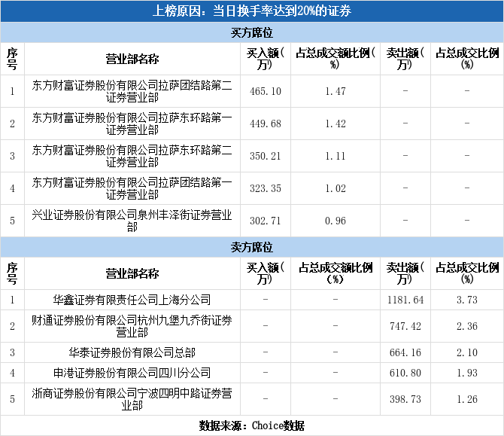Select buy amount 449.68
Image resolution: width=504 pixels, height=436 pixels.
click(x=266, y=123)
